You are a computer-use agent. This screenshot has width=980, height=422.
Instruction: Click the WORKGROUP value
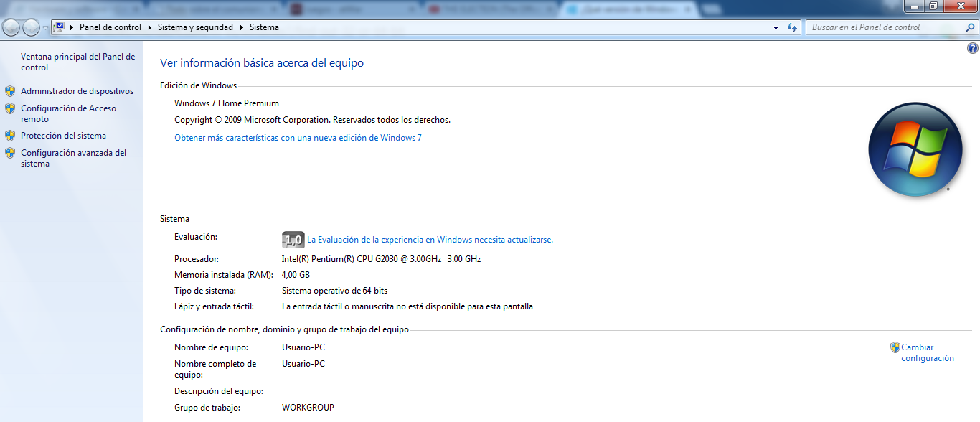[x=308, y=408]
